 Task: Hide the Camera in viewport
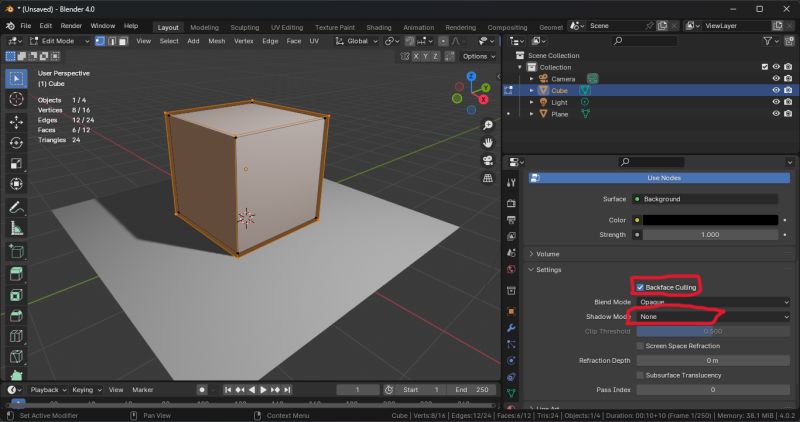coord(776,79)
